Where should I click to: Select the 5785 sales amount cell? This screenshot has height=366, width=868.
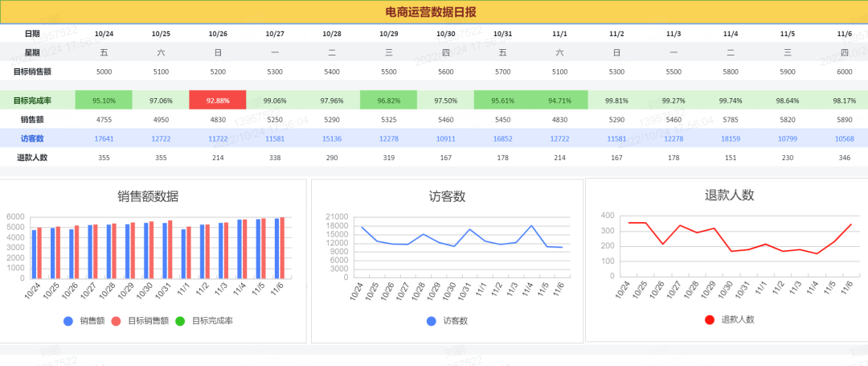click(x=731, y=119)
